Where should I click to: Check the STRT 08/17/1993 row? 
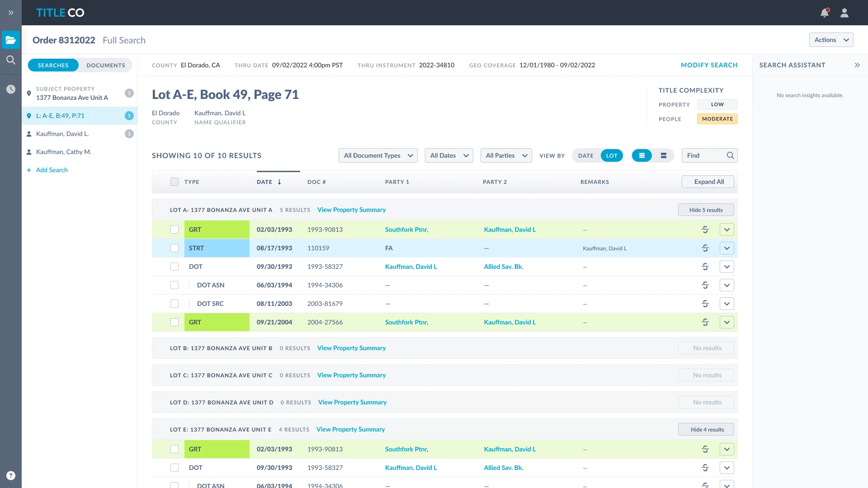175,248
